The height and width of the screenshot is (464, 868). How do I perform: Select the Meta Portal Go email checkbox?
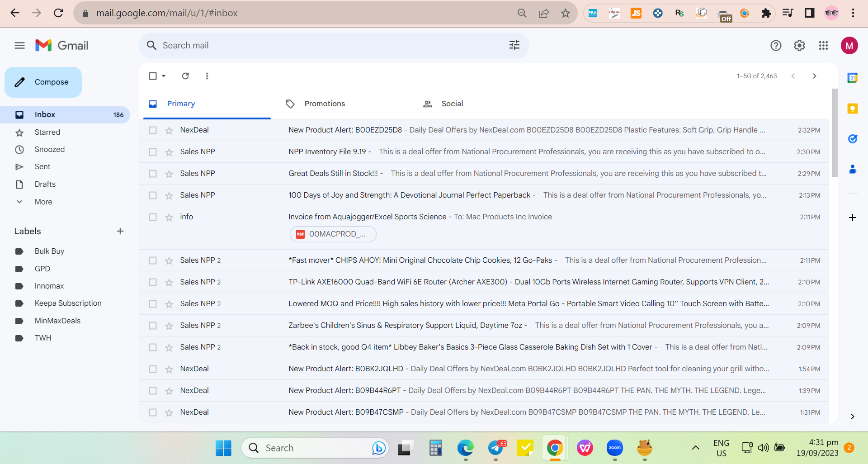153,304
